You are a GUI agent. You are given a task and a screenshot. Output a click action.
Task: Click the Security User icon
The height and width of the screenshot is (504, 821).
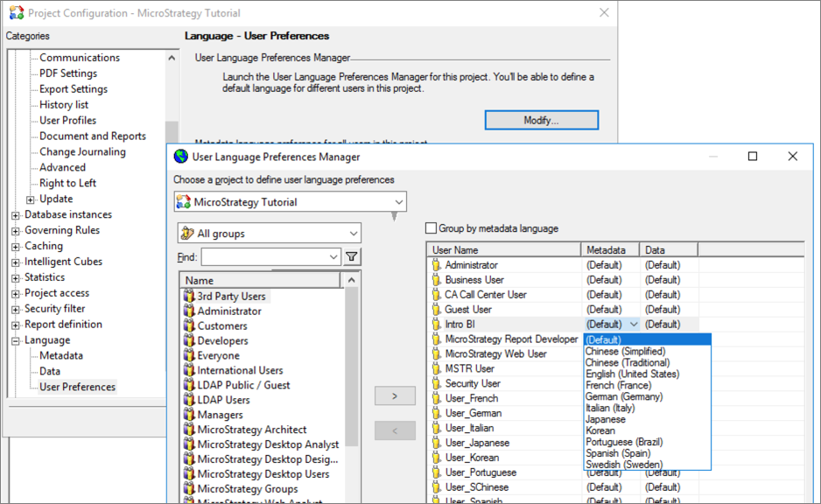coord(437,383)
